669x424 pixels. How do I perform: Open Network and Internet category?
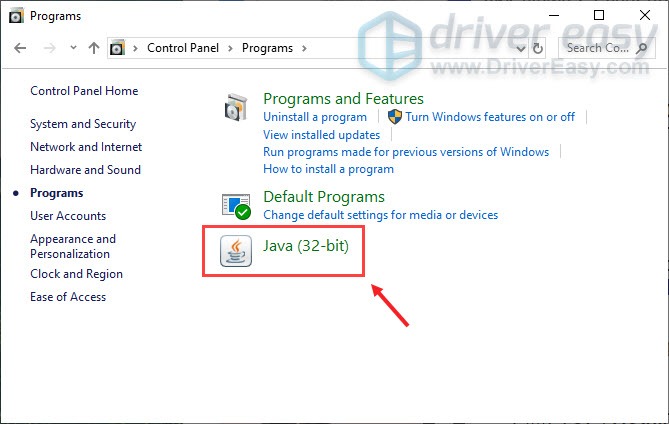(x=86, y=147)
